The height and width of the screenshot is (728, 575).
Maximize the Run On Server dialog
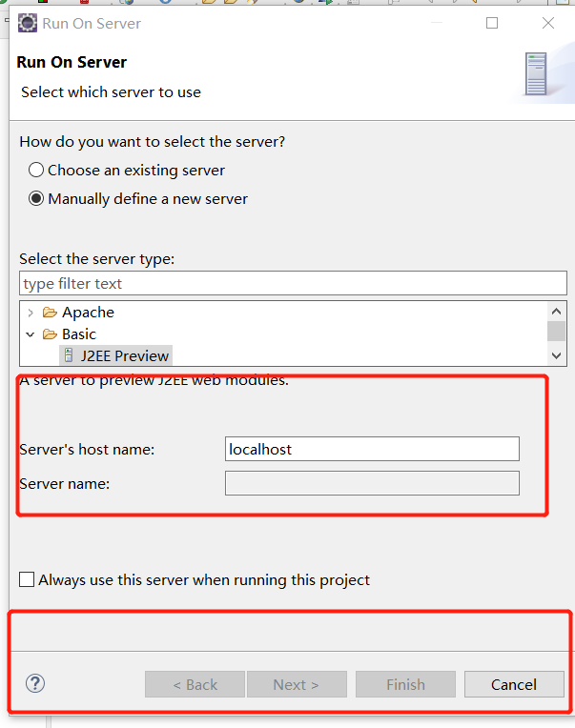(492, 23)
